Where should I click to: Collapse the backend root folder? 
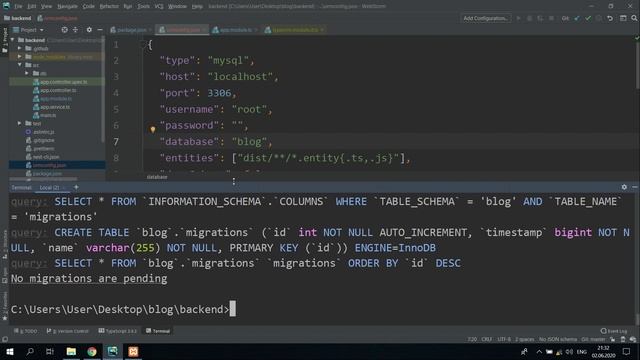13,40
